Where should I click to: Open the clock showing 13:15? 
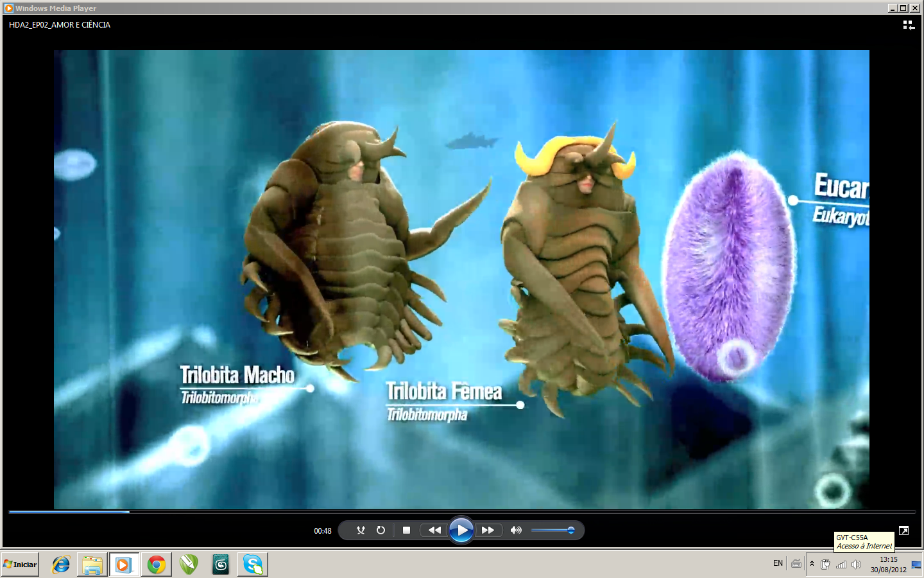click(888, 565)
